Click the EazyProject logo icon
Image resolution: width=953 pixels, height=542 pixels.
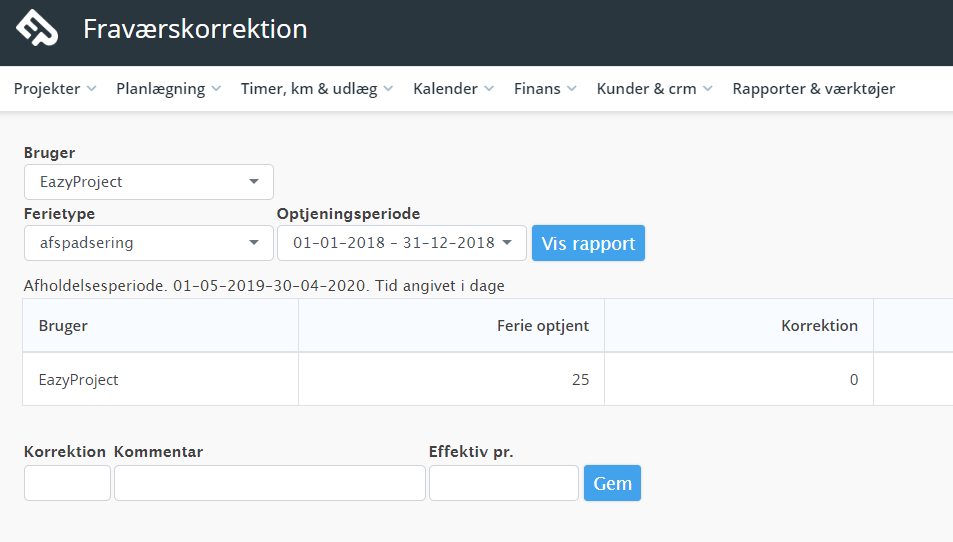pyautogui.click(x=37, y=28)
